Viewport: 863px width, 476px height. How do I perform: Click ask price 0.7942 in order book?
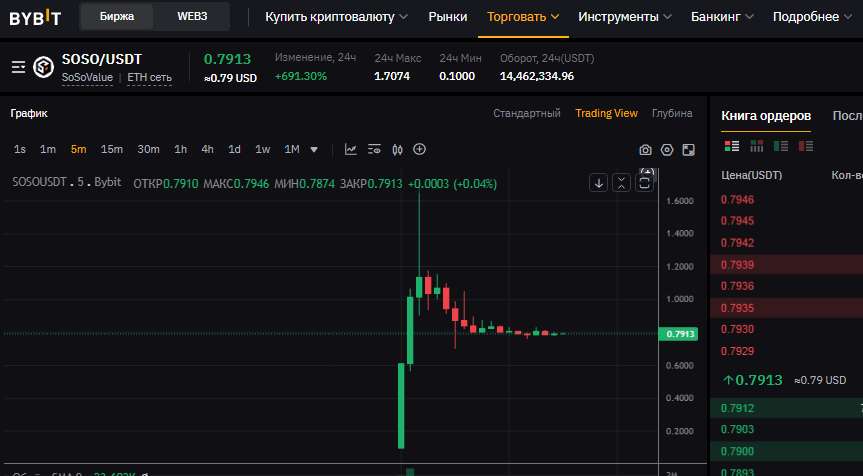tap(737, 243)
